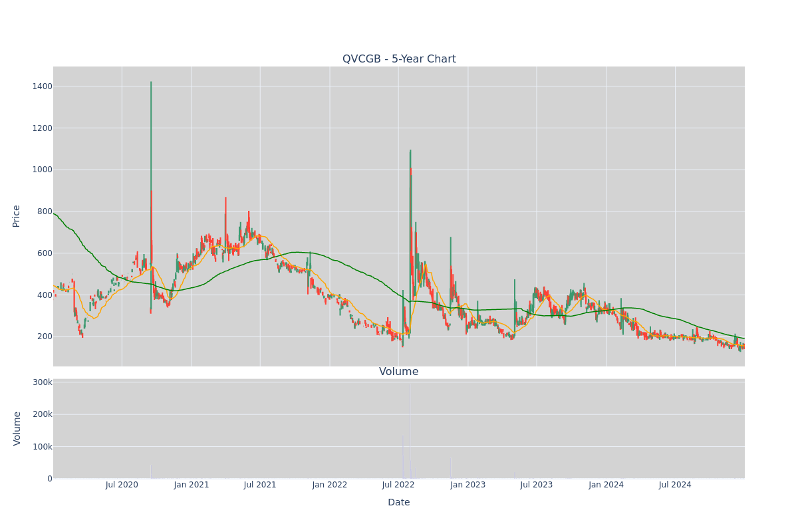Click the Price axis title
The height and width of the screenshot is (532, 798).
point(17,216)
